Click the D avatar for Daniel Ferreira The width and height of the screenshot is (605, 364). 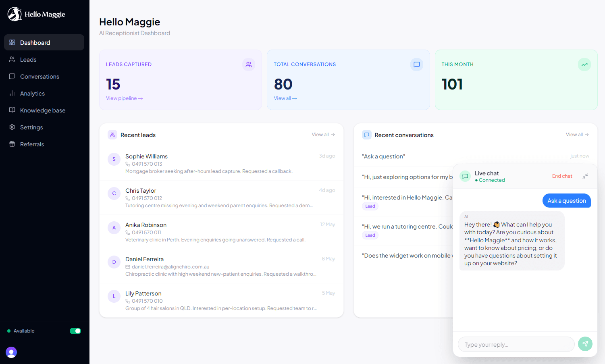click(x=114, y=262)
